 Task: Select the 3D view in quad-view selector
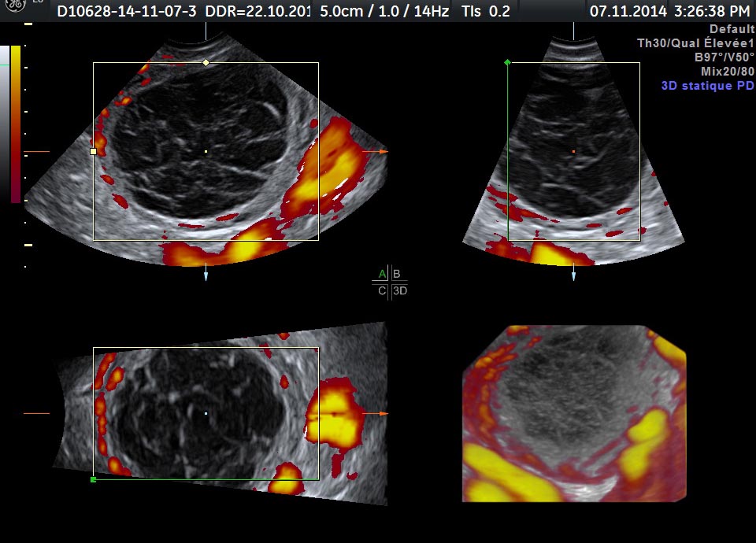(x=399, y=290)
